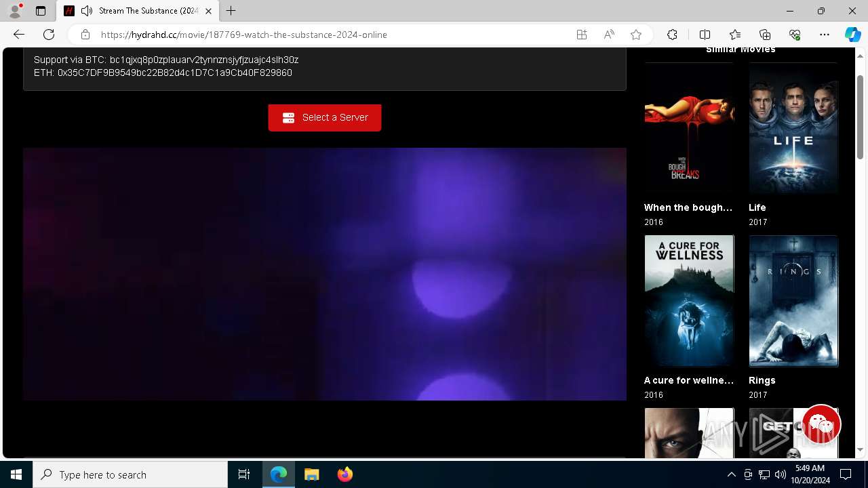The height and width of the screenshot is (488, 868).
Task: Open File Explorer from taskbar
Action: (x=311, y=474)
